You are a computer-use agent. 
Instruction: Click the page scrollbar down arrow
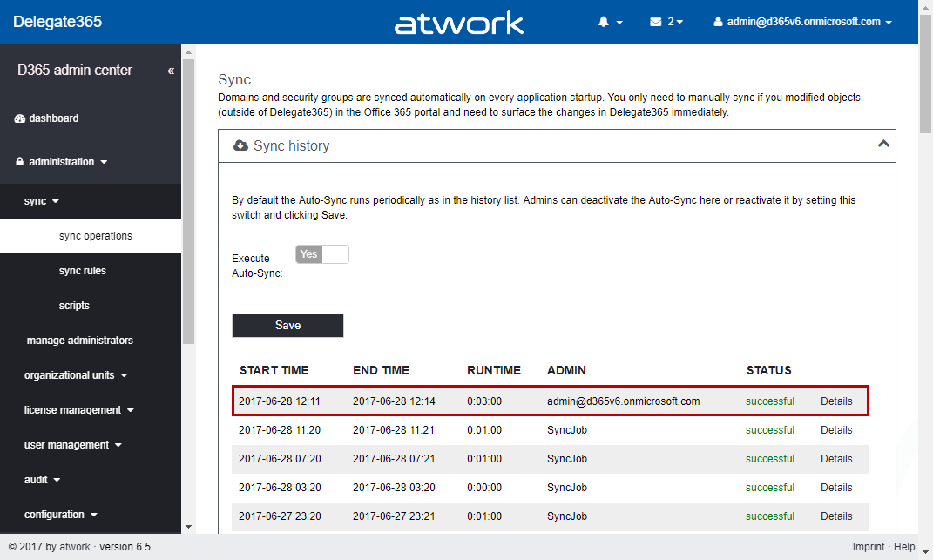click(925, 554)
